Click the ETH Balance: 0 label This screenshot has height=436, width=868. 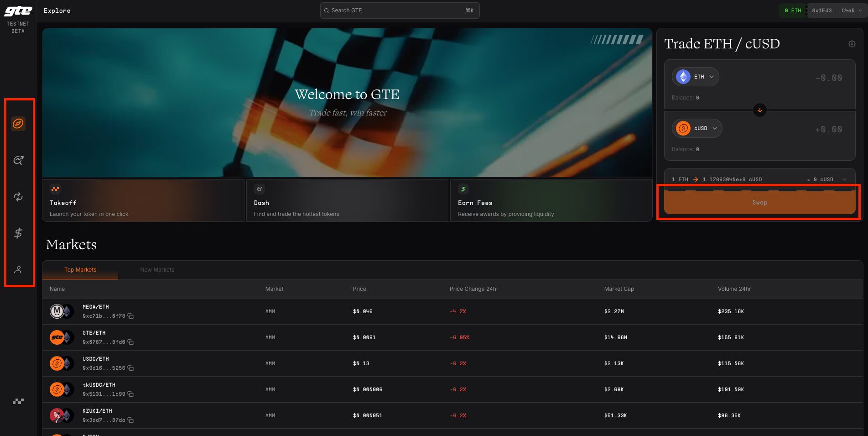[x=685, y=98]
